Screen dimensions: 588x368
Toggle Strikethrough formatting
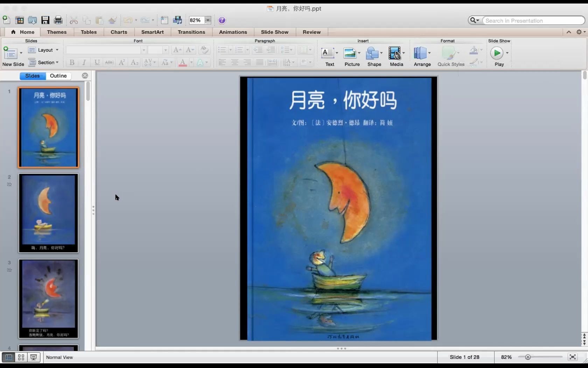110,62
